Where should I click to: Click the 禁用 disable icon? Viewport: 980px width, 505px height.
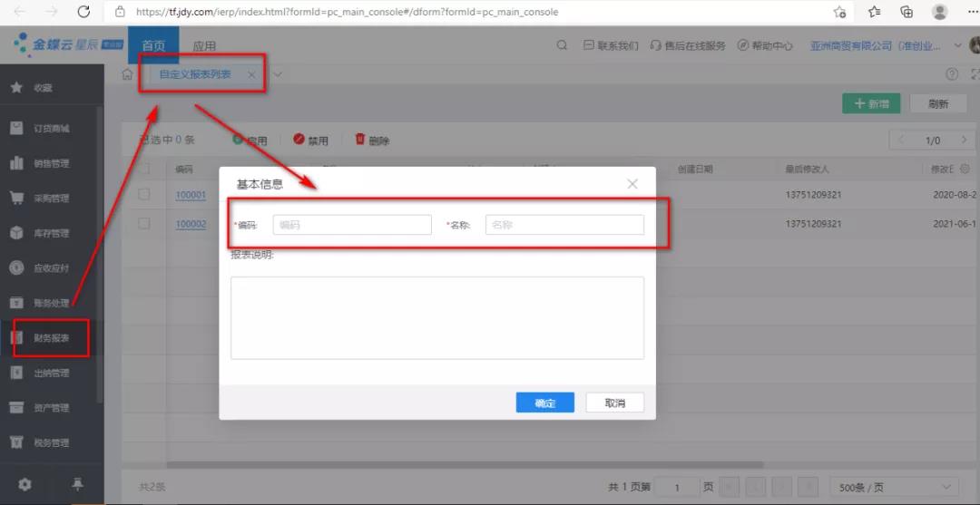299,140
